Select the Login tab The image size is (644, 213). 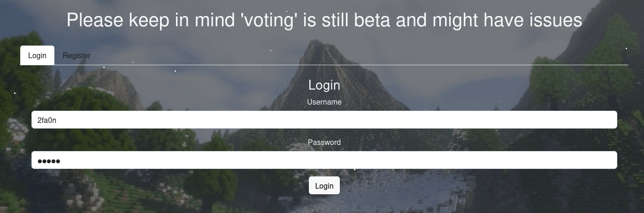click(37, 55)
